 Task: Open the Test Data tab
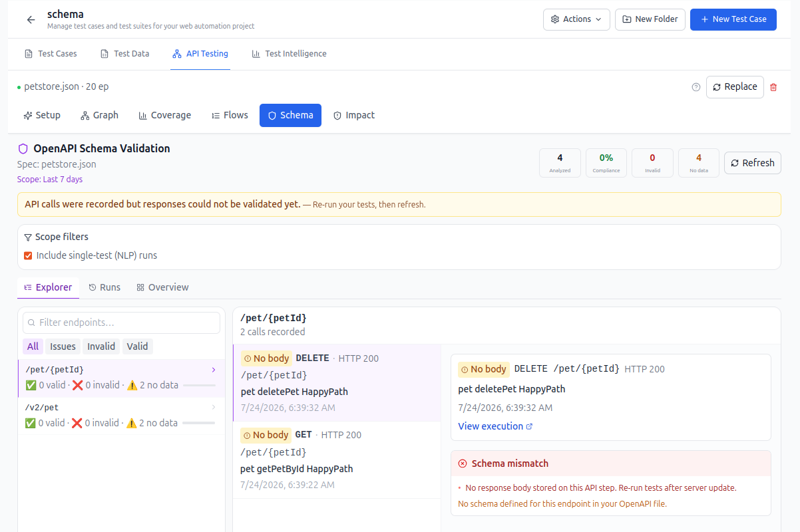[124, 54]
